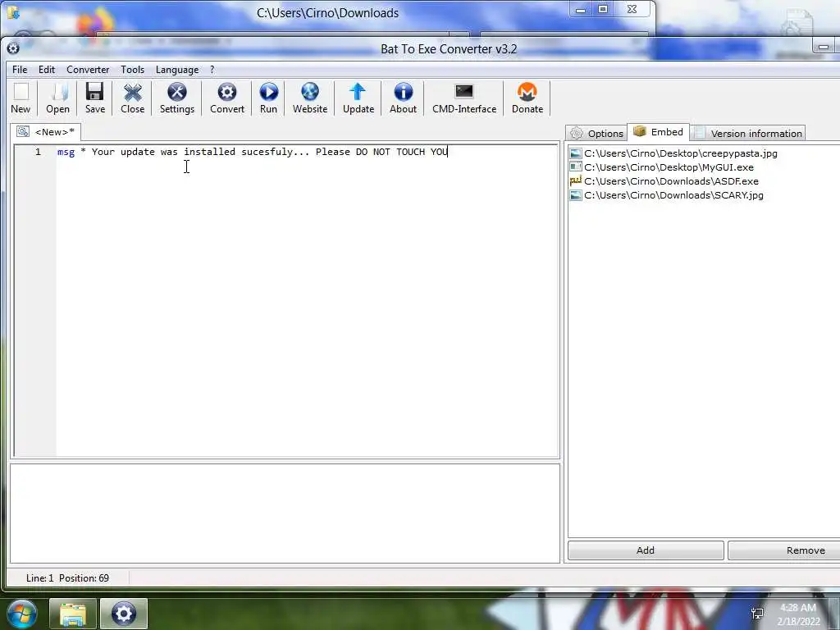
Task: Close the document with the Close toolbar icon
Action: point(132,98)
